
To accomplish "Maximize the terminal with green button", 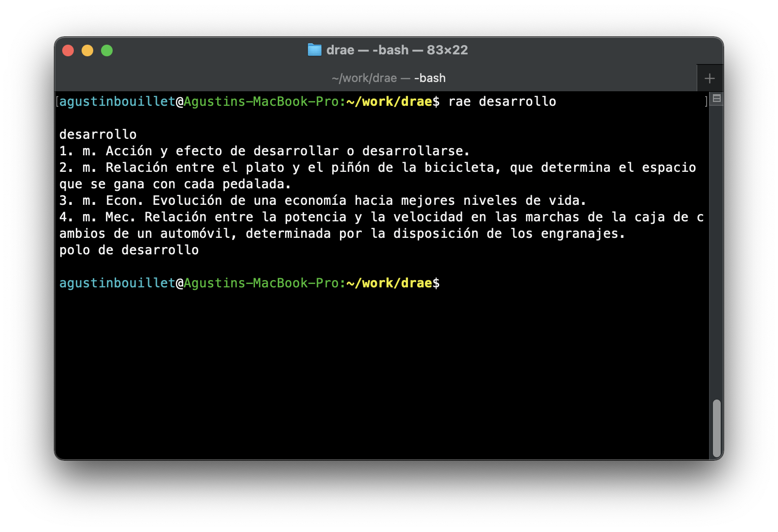I will pos(107,50).
